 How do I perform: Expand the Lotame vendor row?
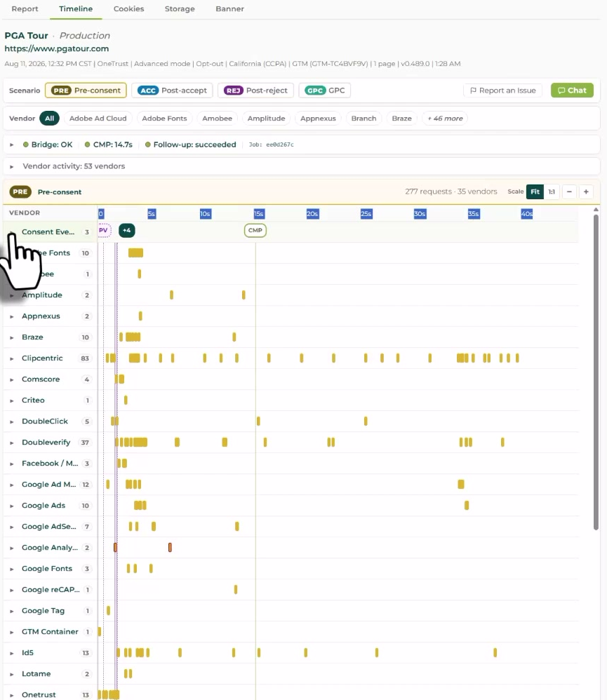12,674
